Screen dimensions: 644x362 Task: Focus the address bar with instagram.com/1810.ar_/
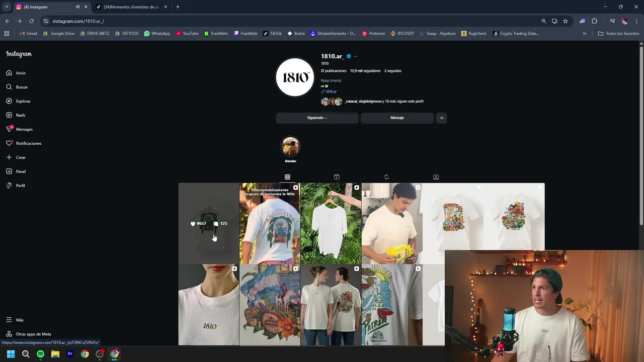click(x=292, y=21)
